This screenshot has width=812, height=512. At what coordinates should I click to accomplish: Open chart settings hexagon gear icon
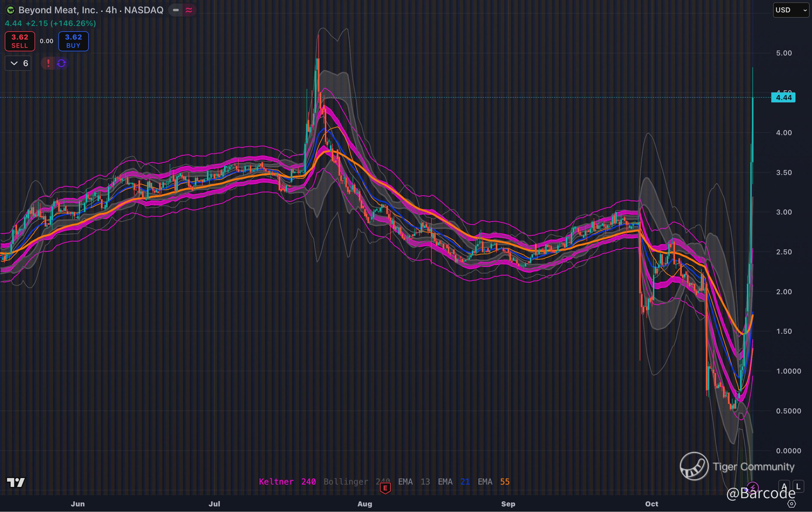pyautogui.click(x=791, y=504)
